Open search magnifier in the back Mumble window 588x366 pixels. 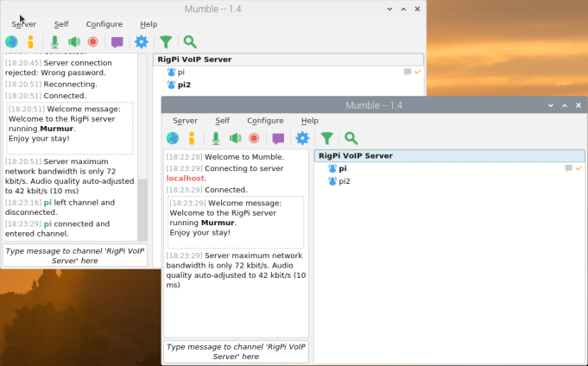190,42
